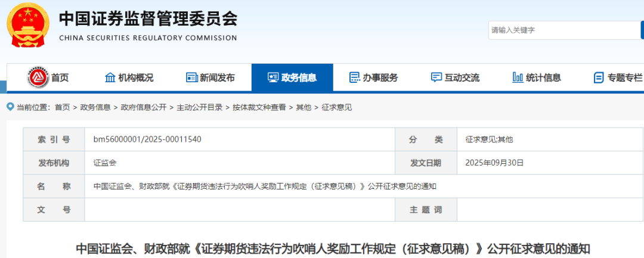This screenshot has width=644, height=258.
Task: Follow the 首页 breadcrumb link
Action: (x=62, y=107)
